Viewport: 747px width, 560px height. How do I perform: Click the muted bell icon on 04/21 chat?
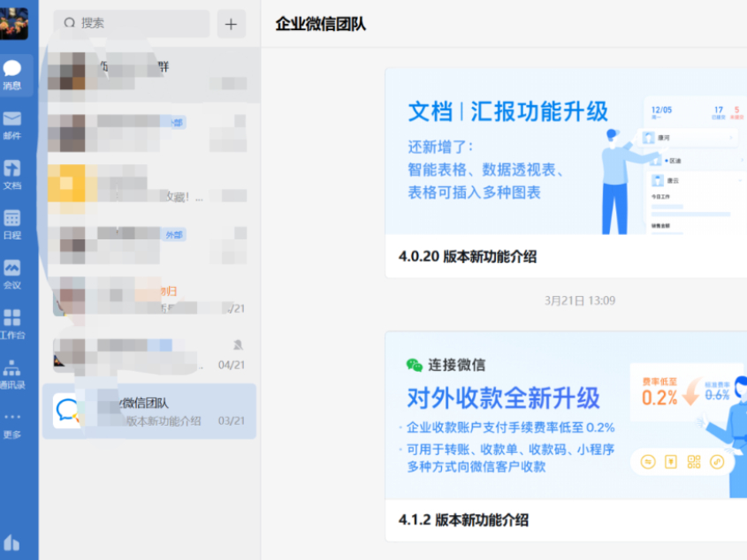tap(238, 344)
